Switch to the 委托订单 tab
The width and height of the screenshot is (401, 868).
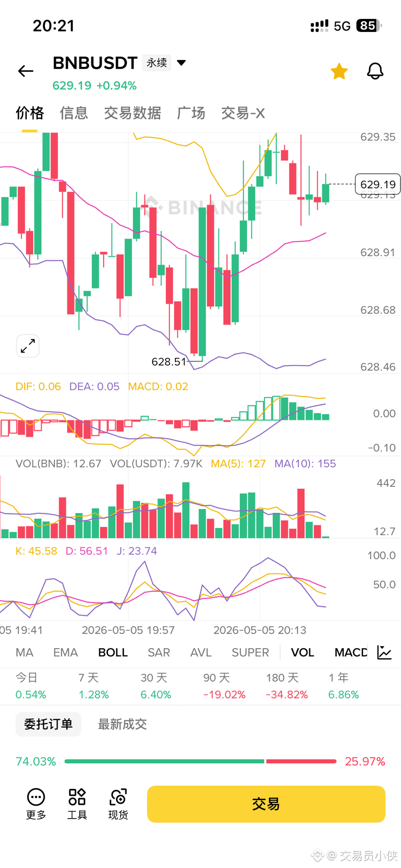tap(48, 724)
